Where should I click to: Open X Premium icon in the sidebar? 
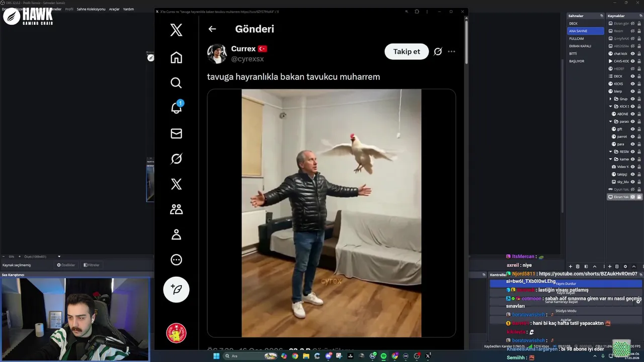coord(176,184)
